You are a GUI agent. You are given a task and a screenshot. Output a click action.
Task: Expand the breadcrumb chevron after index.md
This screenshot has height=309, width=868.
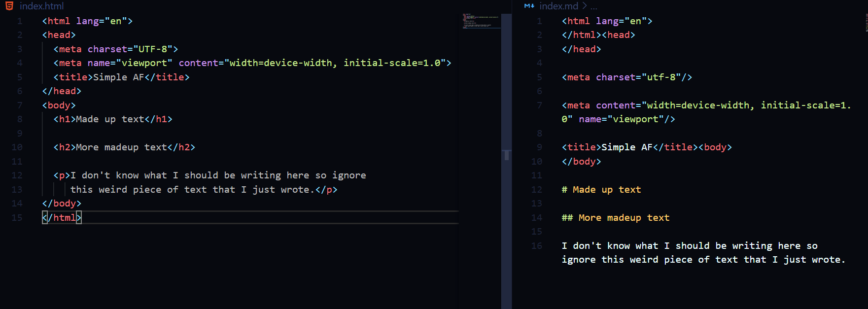tap(585, 6)
